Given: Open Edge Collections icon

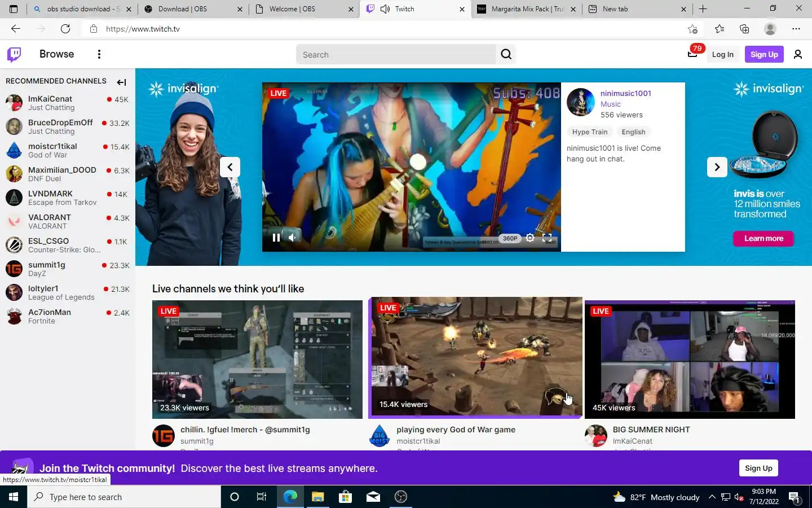Looking at the screenshot, I should point(744,29).
